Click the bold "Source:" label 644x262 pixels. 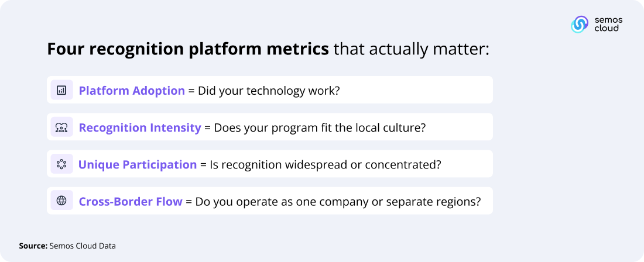(x=33, y=246)
